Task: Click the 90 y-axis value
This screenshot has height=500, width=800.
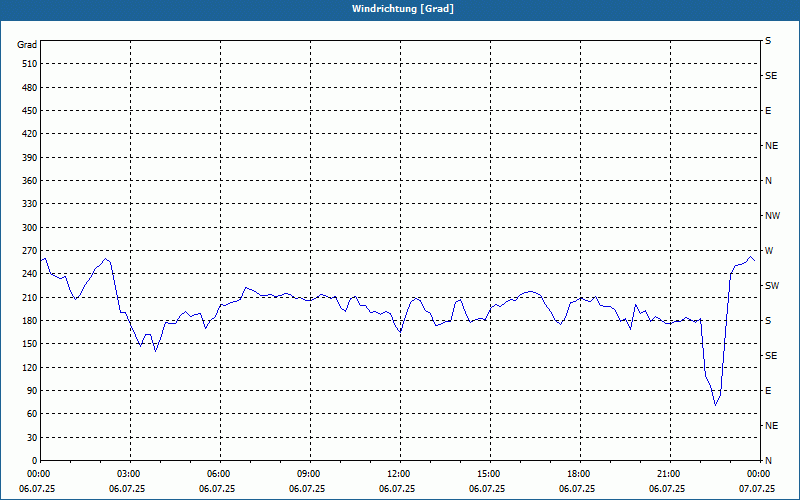Action: [x=32, y=391]
